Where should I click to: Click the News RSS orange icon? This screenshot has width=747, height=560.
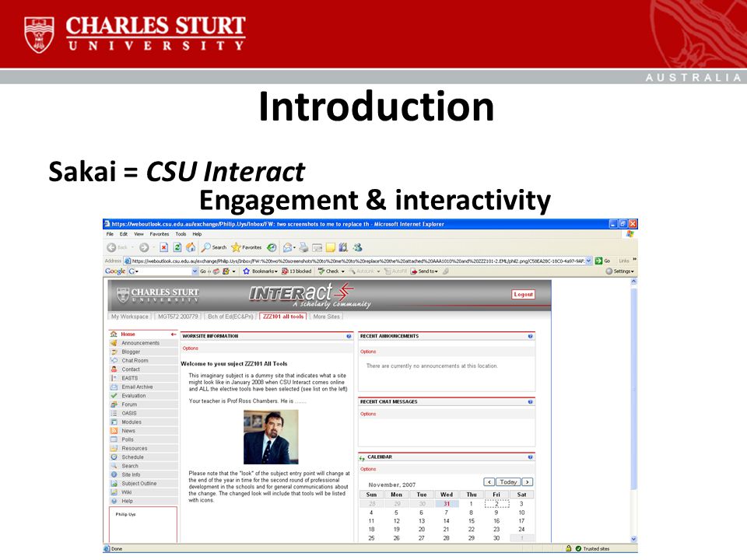pos(114,430)
